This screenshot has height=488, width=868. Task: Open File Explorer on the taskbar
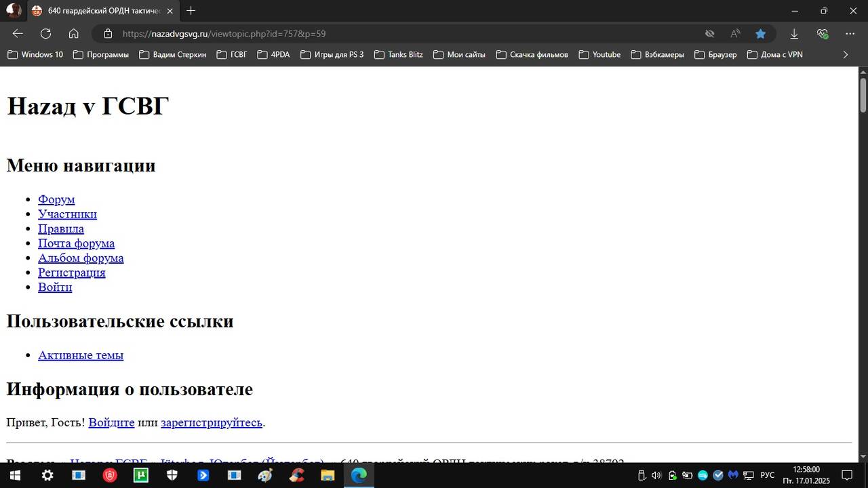click(328, 475)
